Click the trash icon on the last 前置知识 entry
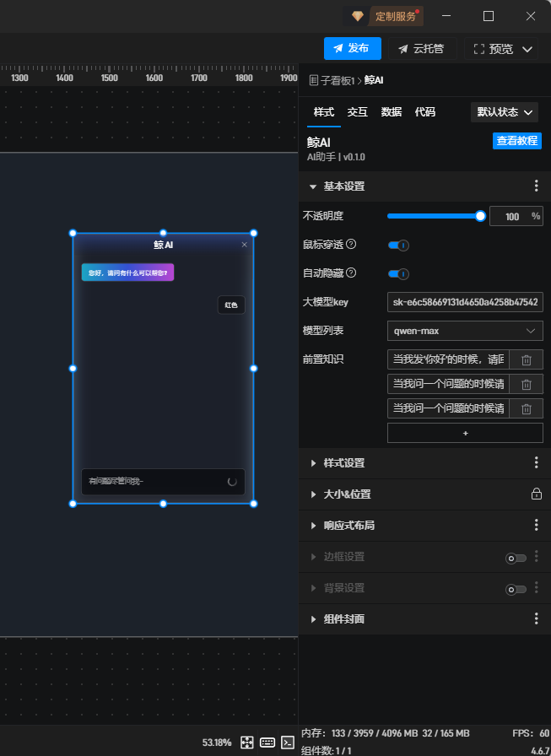The image size is (551, 756). click(x=526, y=408)
